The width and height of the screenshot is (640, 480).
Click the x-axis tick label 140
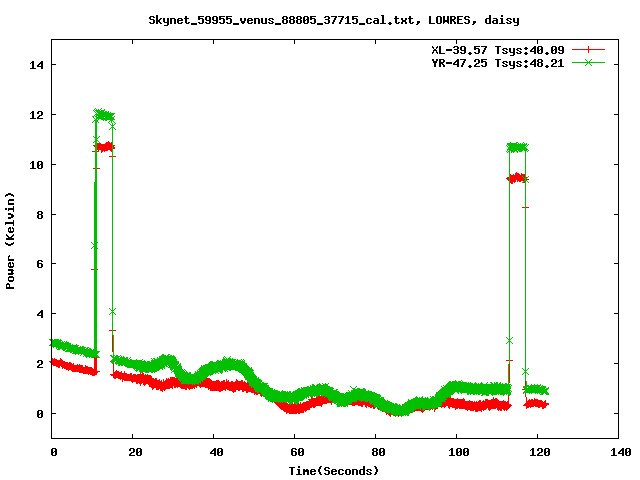click(621, 452)
